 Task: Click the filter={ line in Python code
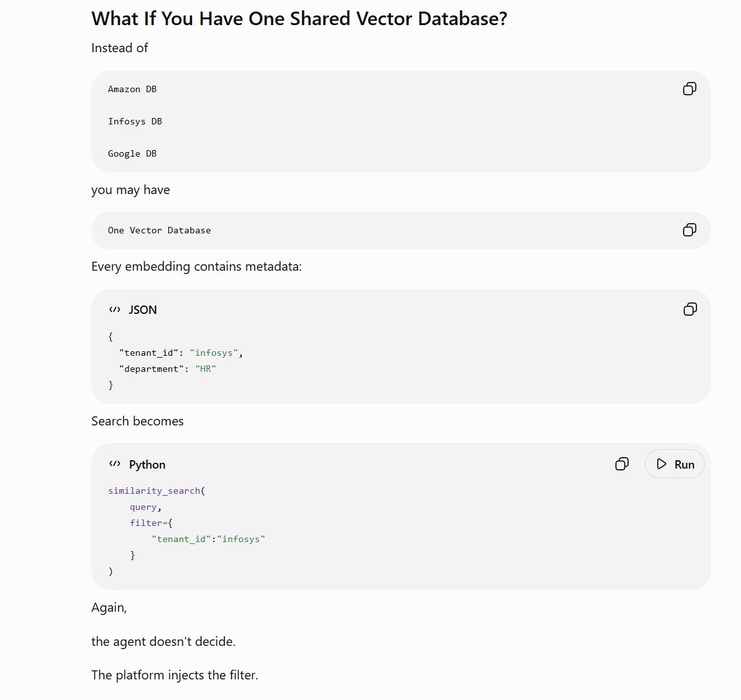coord(151,523)
